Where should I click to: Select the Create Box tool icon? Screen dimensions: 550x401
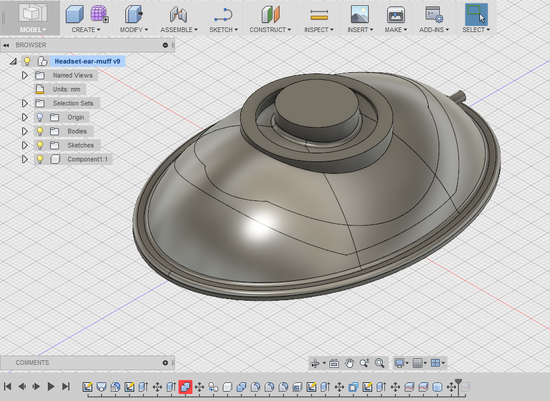[75, 14]
